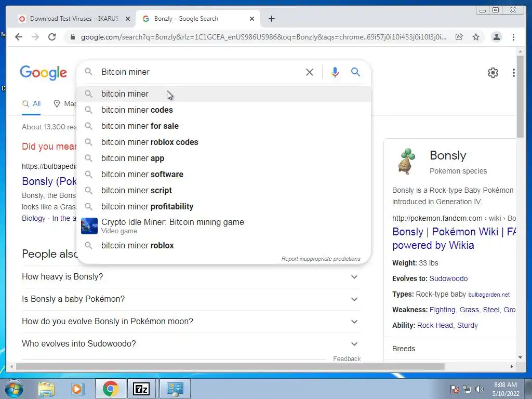Image resolution: width=532 pixels, height=399 pixels.
Task: Click the vertical page scrollbar thumb
Action: tap(520, 97)
